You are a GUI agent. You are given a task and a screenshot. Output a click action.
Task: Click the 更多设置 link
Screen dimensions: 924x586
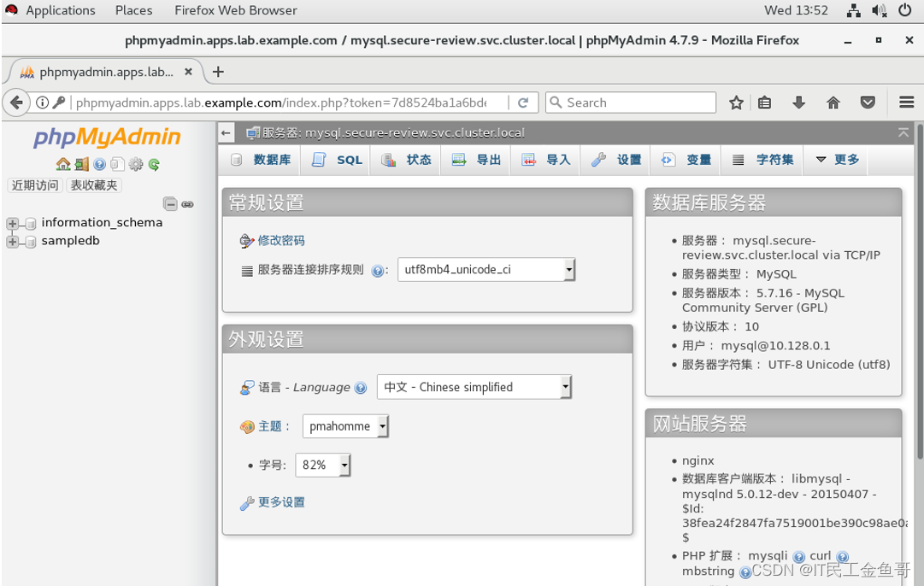pos(281,502)
